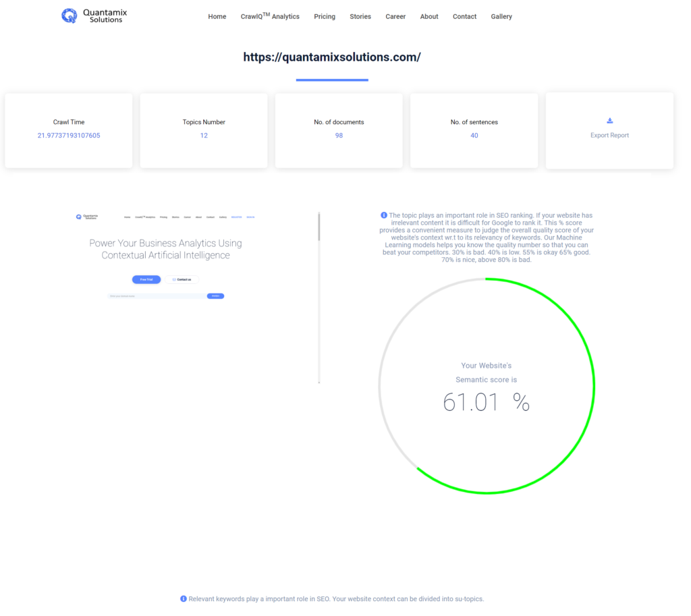Click the No. of documents label
Screen dimensions: 691x616
point(339,122)
